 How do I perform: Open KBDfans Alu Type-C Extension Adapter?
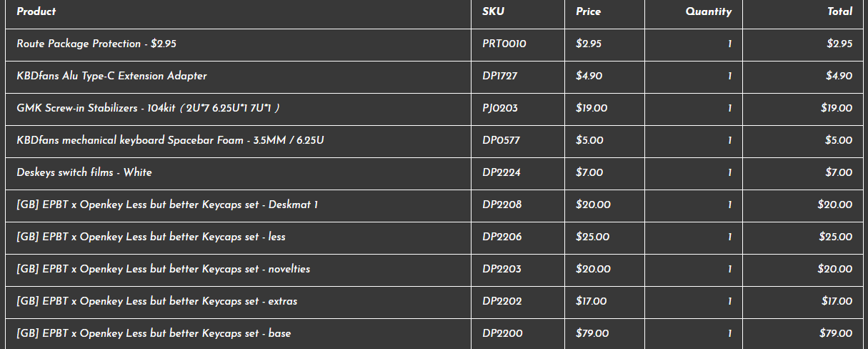[x=111, y=76]
